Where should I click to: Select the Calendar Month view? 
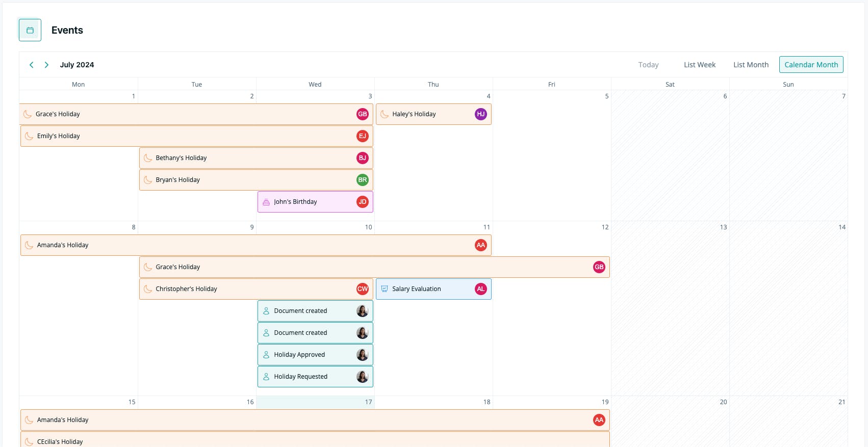(x=811, y=65)
